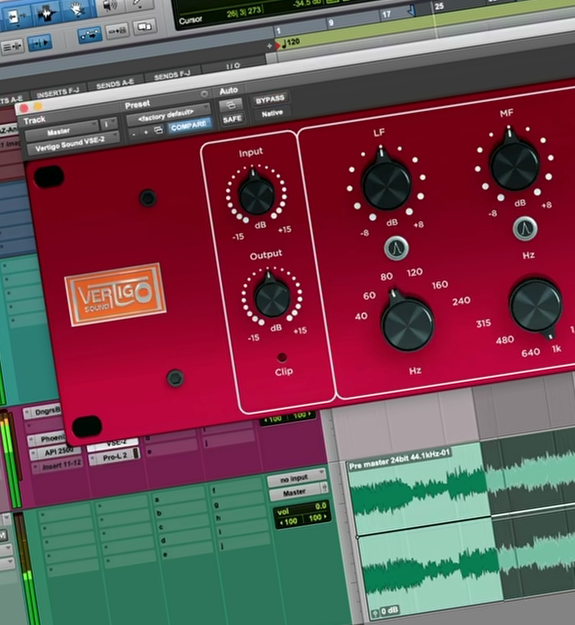The image size is (575, 625).
Task: Open the Insert 11-12 slot
Action: [x=59, y=464]
